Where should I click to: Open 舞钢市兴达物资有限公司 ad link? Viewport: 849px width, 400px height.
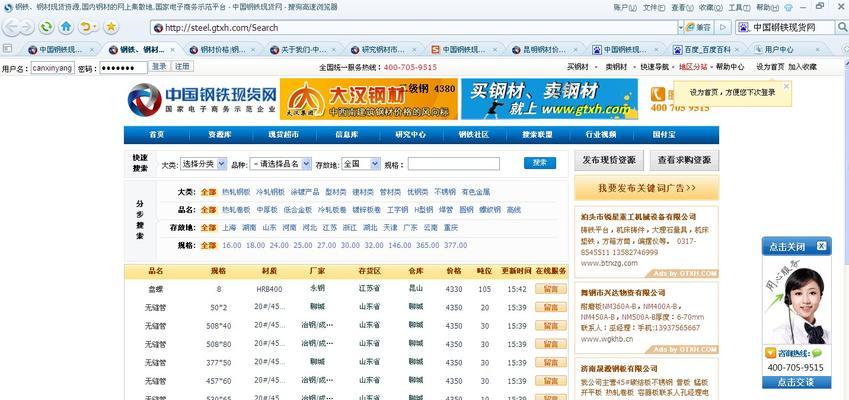623,292
